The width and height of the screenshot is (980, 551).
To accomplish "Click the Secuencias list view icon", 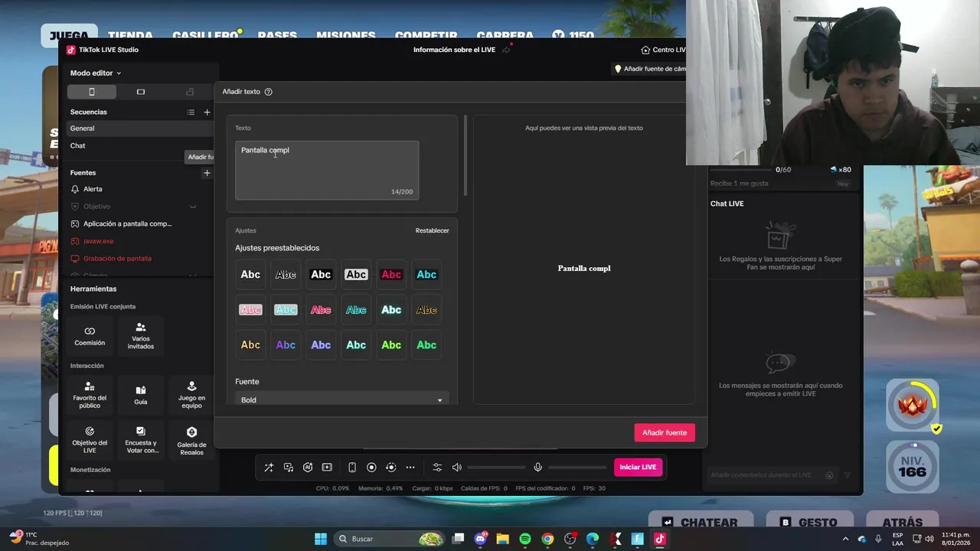I will click(191, 112).
